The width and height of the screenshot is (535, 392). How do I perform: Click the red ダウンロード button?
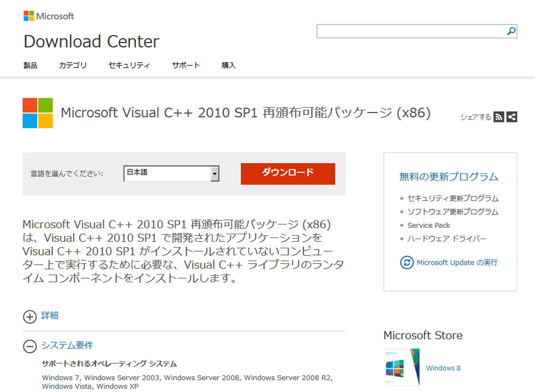click(288, 174)
